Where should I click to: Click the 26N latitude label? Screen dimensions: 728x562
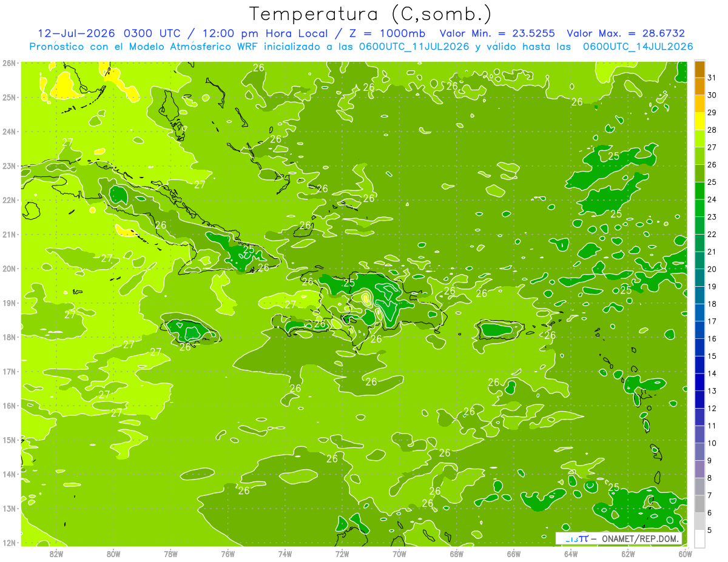click(9, 62)
